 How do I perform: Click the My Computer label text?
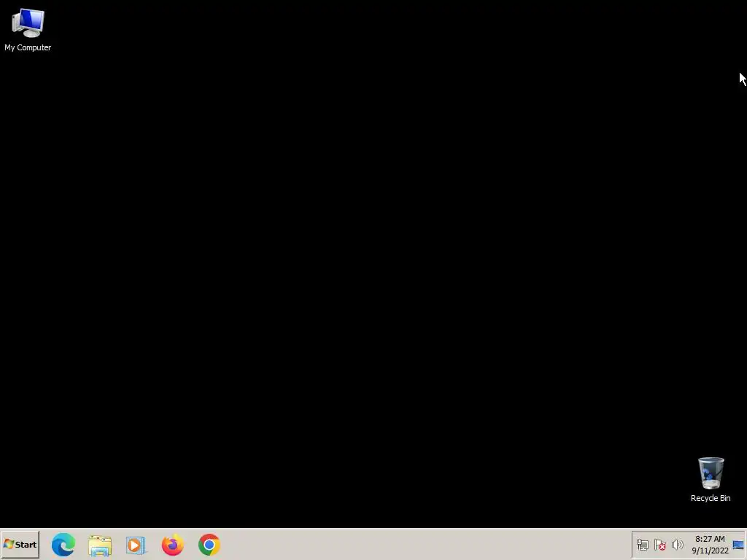(x=28, y=47)
